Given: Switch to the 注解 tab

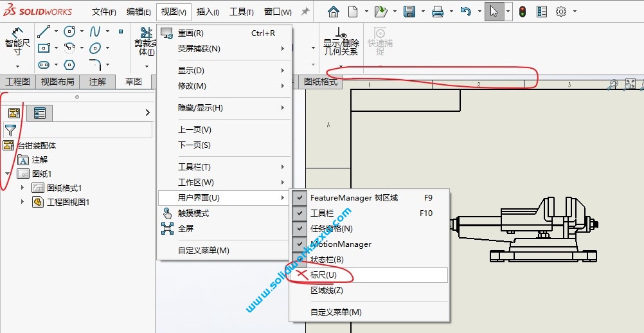Looking at the screenshot, I should [x=98, y=82].
